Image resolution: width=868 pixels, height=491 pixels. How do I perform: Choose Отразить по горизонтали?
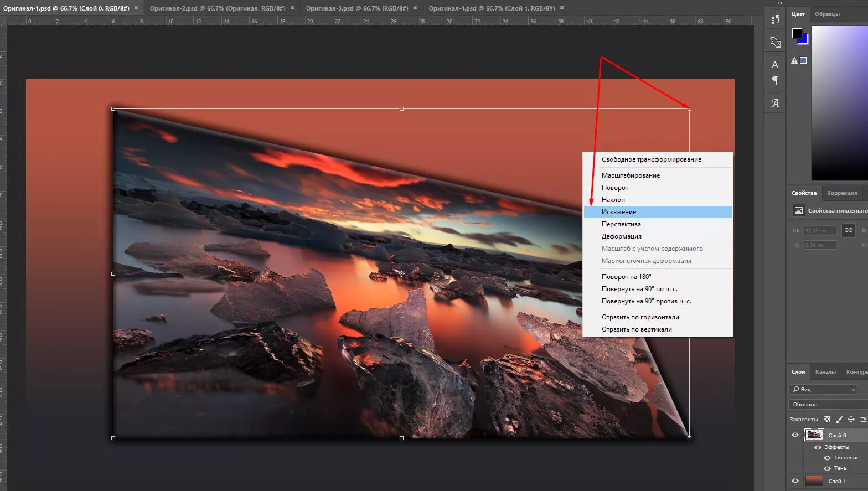[x=658, y=317]
